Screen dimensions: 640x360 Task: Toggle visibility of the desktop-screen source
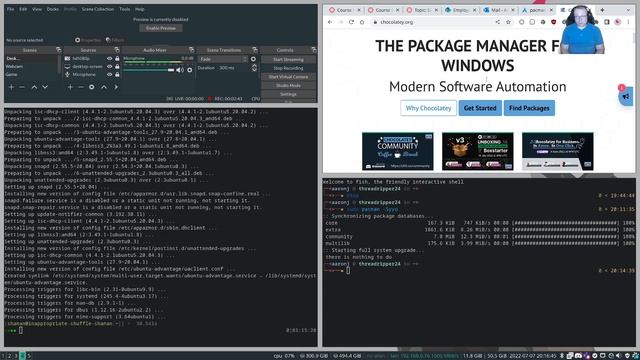point(109,67)
